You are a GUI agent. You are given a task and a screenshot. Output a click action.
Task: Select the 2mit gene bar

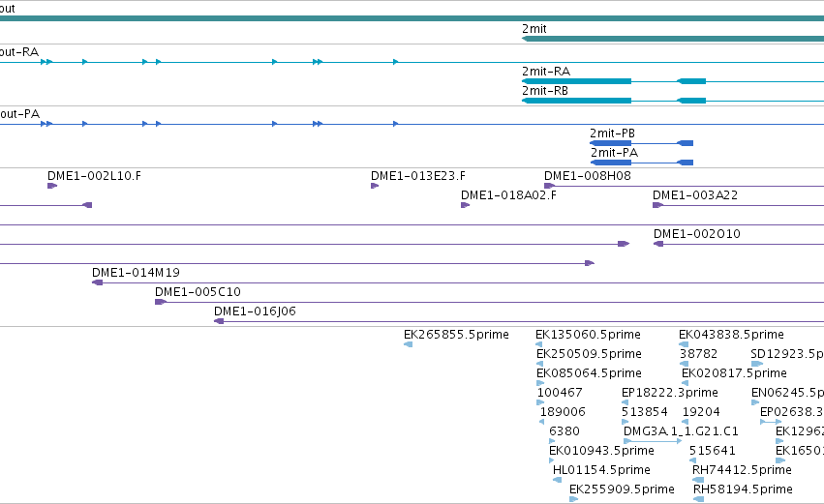pyautogui.click(x=673, y=39)
